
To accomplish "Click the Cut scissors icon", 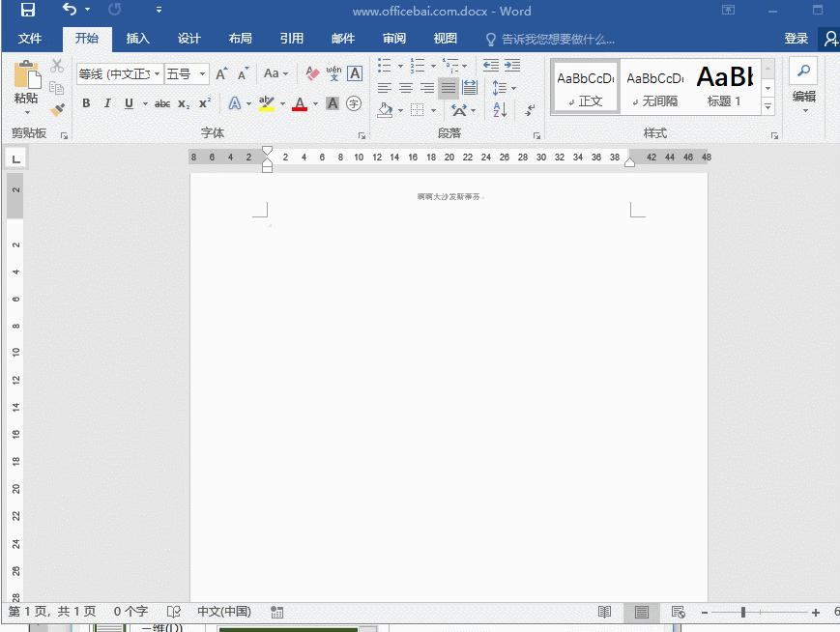I will 57,66.
